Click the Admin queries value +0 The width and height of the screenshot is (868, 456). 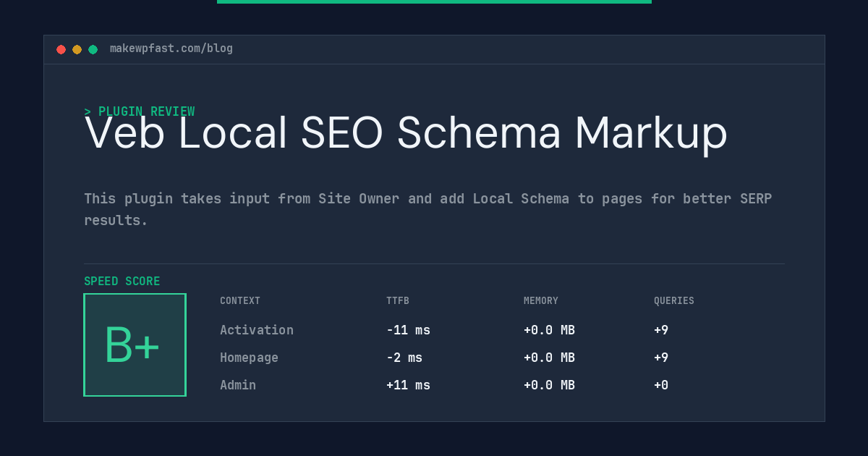tap(661, 385)
